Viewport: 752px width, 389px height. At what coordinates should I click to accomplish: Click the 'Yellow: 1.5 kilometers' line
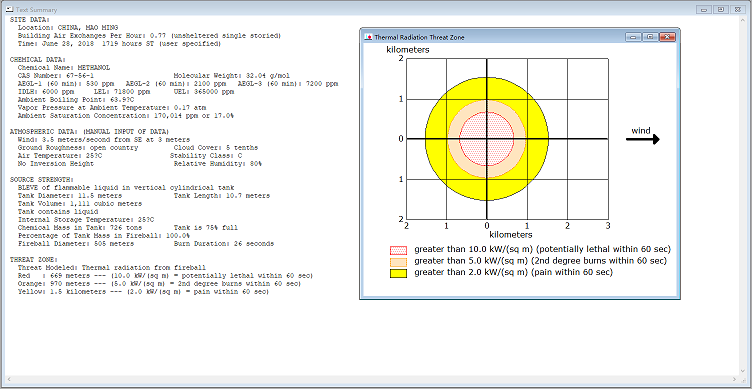coord(143,292)
